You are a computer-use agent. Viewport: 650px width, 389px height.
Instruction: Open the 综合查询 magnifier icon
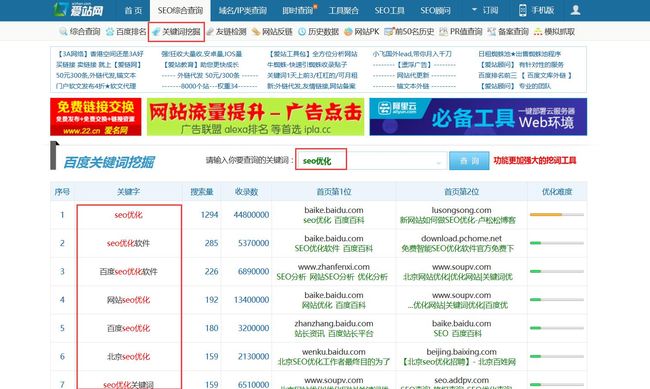[63, 32]
